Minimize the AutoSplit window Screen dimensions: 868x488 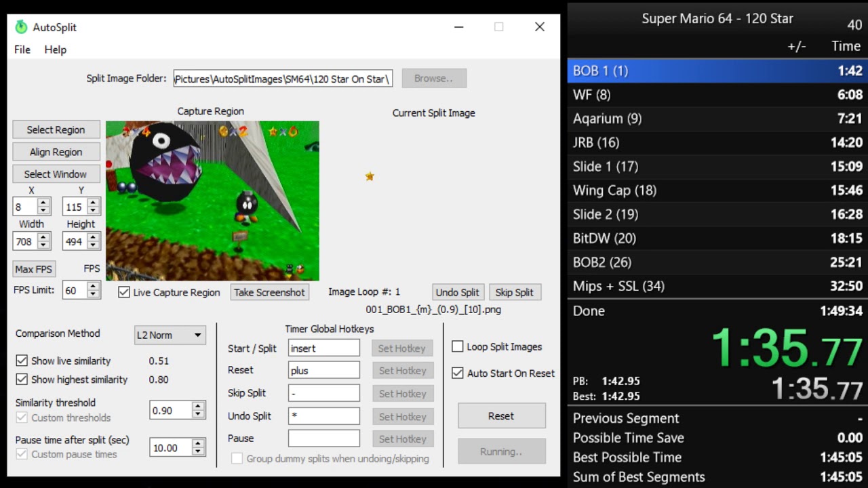(x=459, y=27)
